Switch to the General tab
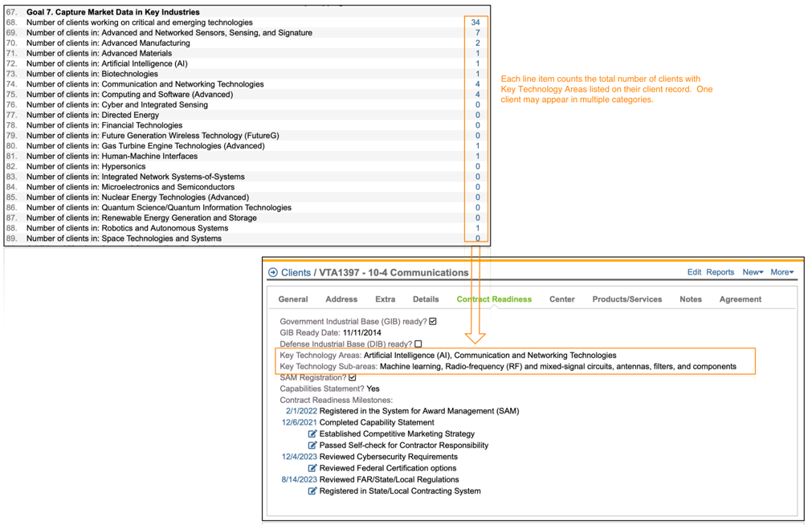The image size is (812, 525). (x=293, y=299)
